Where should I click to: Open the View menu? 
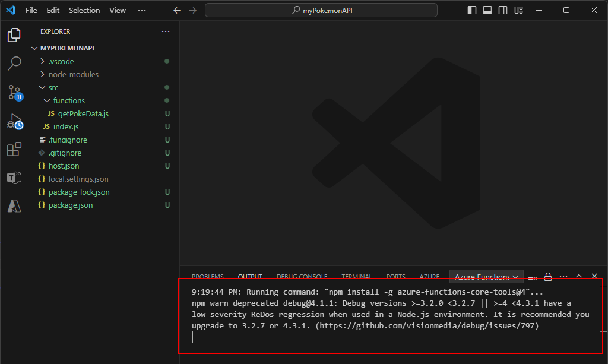(118, 11)
